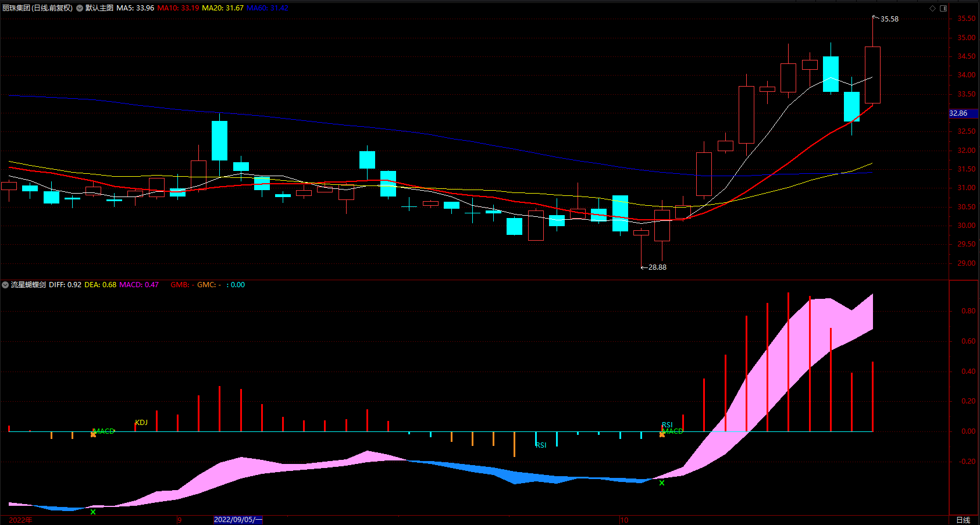Click the 丽珠集团 (日线.前复权) stock title
Screen dimensions: 980x525
click(x=38, y=8)
